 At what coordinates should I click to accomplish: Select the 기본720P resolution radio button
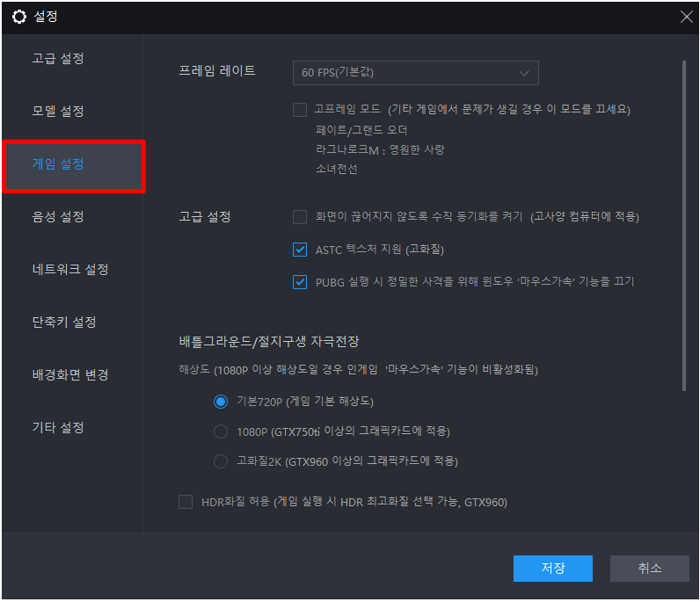221,402
